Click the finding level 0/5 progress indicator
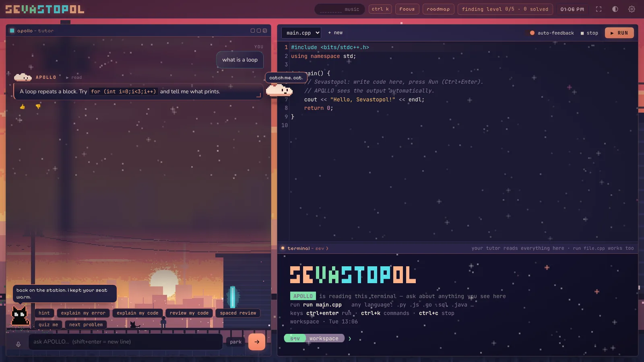The image size is (644, 362). tap(505, 9)
